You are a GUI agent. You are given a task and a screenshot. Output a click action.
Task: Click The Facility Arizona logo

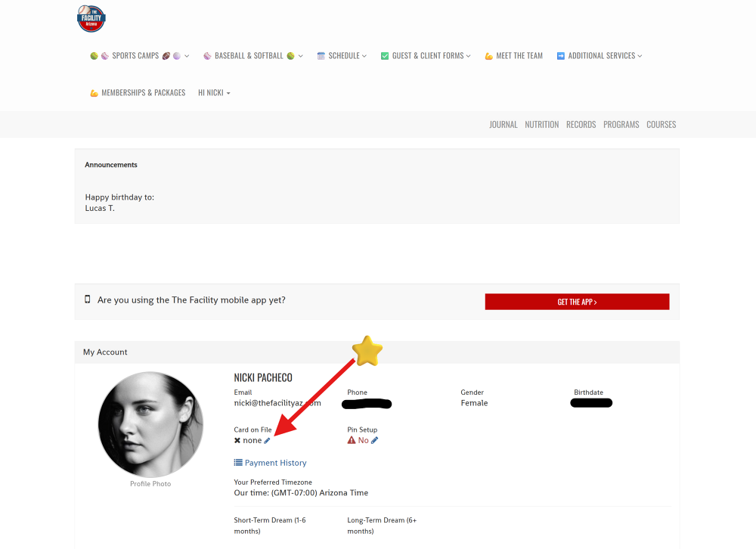(x=91, y=18)
